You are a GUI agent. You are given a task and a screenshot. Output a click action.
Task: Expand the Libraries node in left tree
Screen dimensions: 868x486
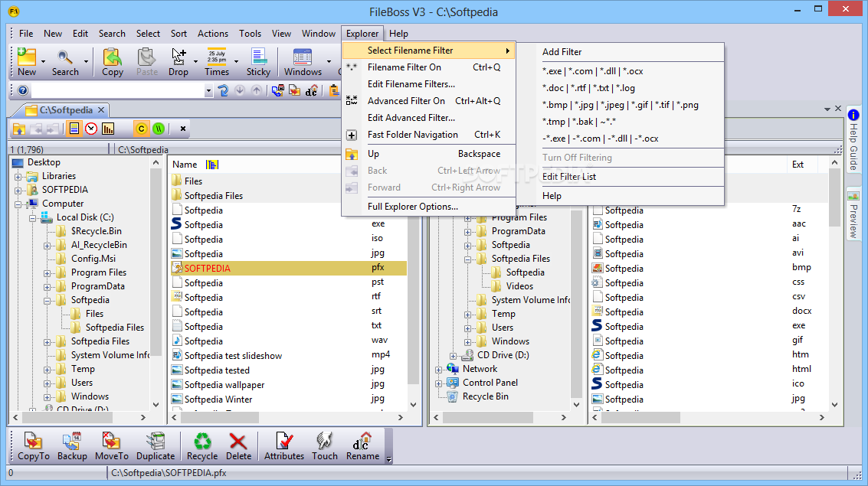pos(18,177)
